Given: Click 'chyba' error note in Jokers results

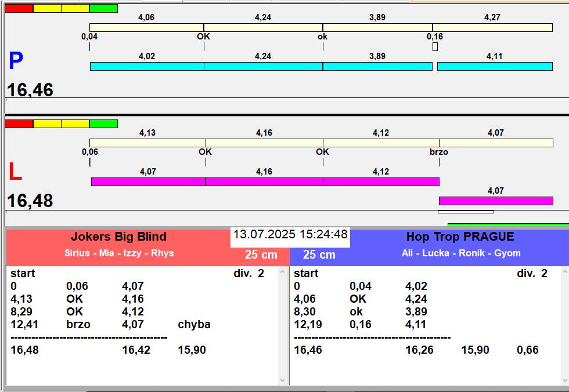Looking at the screenshot, I should point(194,324).
